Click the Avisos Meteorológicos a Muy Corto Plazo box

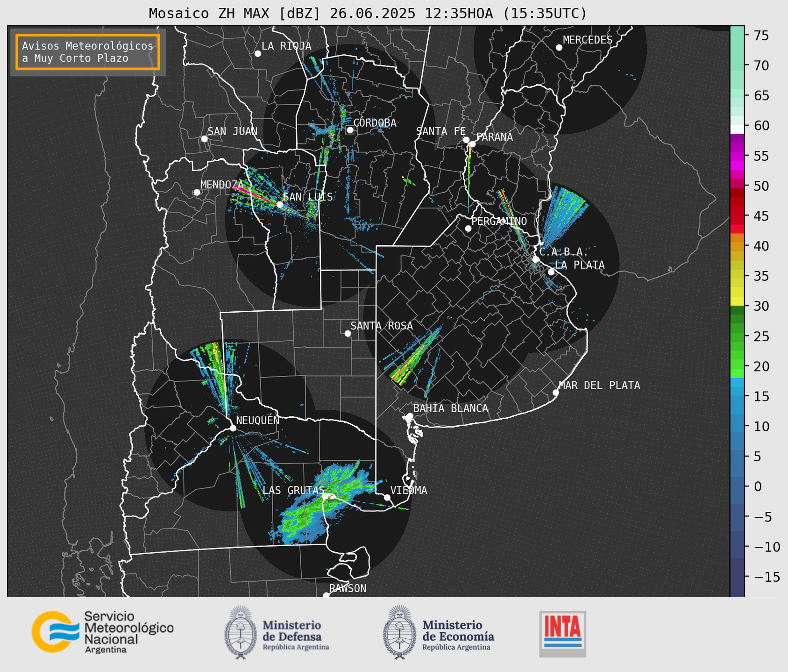88,52
